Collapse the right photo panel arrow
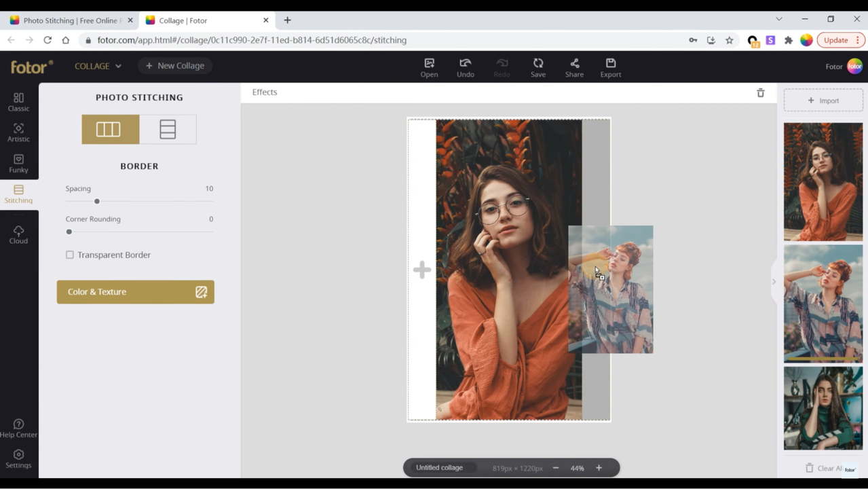This screenshot has width=868, height=489. click(773, 281)
